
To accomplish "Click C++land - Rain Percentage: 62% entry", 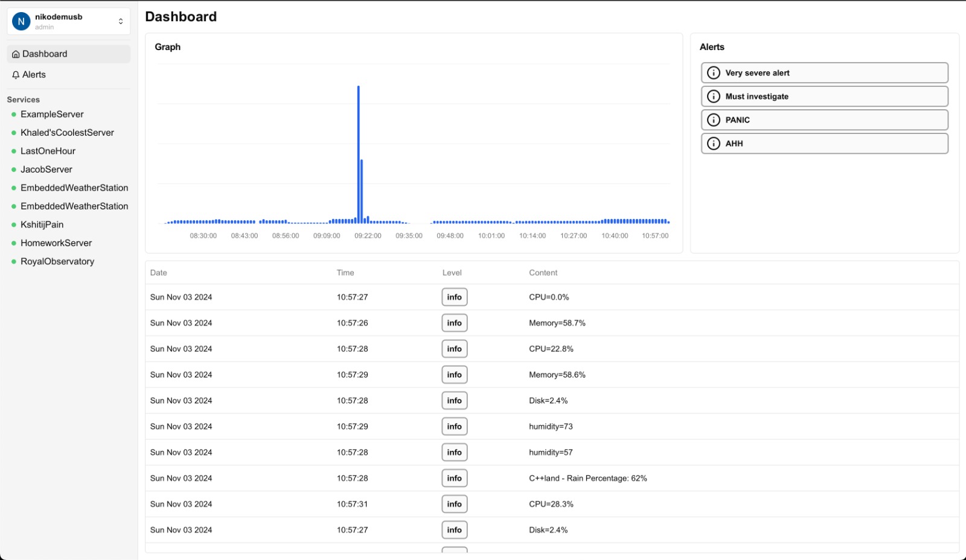I will pyautogui.click(x=588, y=479).
